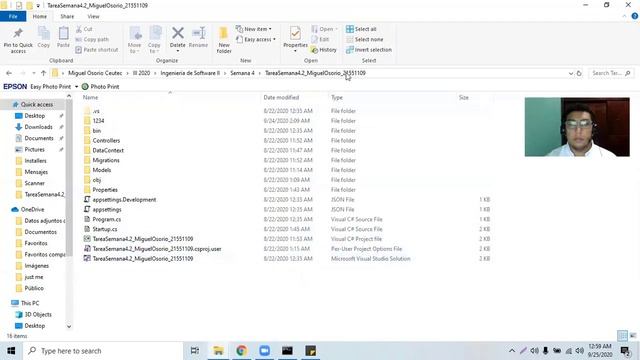This screenshot has height=360, width=640.
Task: Click Paste shortcut command
Action: coord(97,50)
